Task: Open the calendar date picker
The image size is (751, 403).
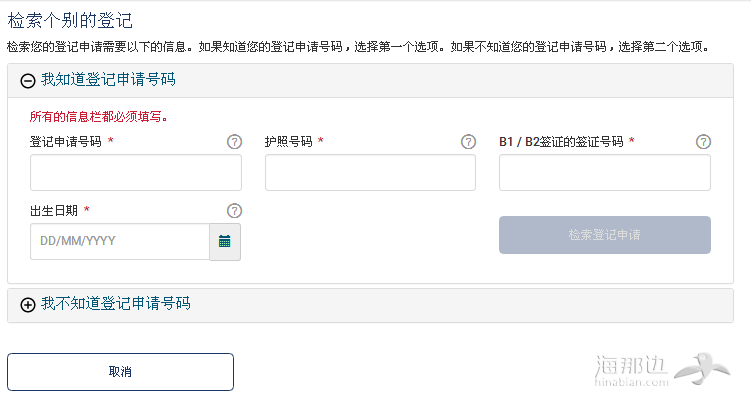Action: 225,242
